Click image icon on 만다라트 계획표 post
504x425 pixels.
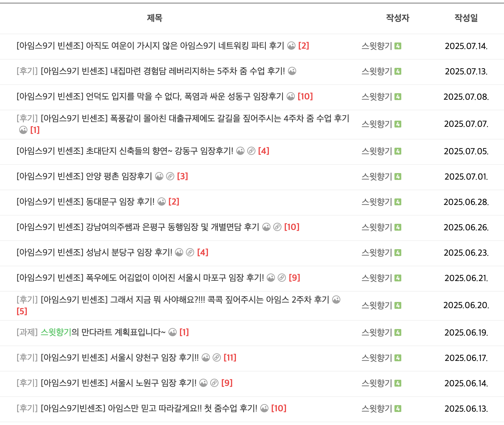click(173, 332)
